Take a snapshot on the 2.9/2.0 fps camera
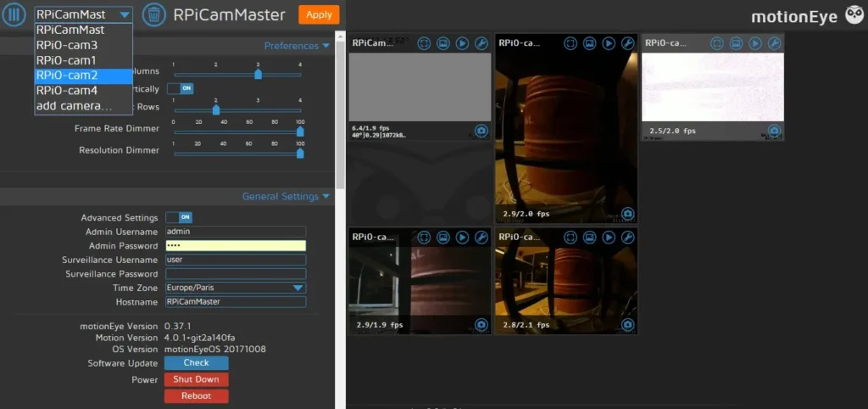This screenshot has width=868, height=409. click(x=628, y=213)
